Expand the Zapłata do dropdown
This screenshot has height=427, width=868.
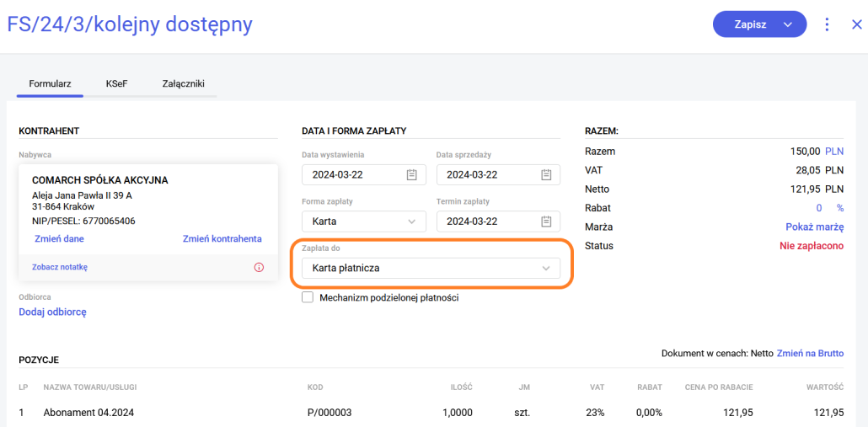(x=431, y=269)
